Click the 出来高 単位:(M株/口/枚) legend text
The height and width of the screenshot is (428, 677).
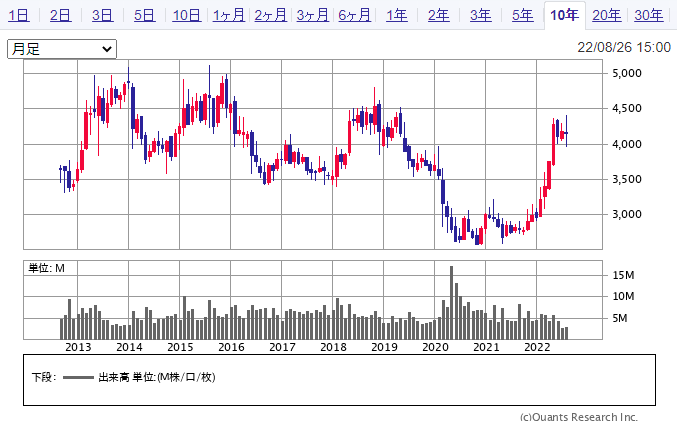[157, 377]
